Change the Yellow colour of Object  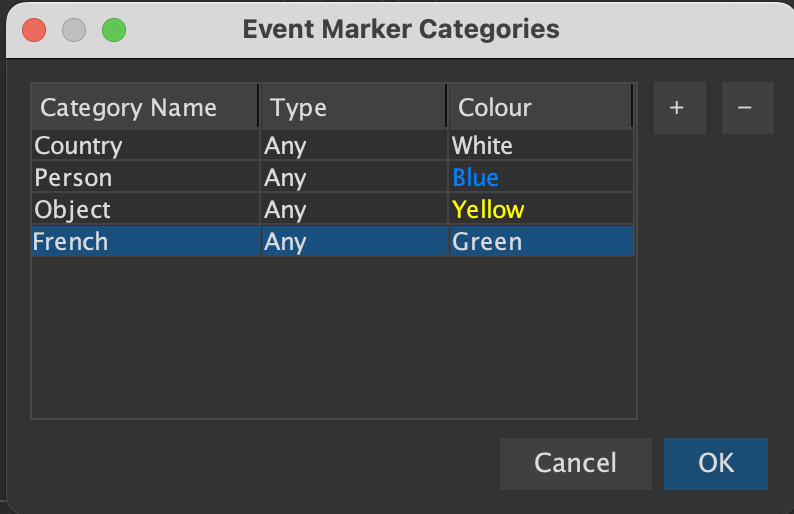click(541, 210)
